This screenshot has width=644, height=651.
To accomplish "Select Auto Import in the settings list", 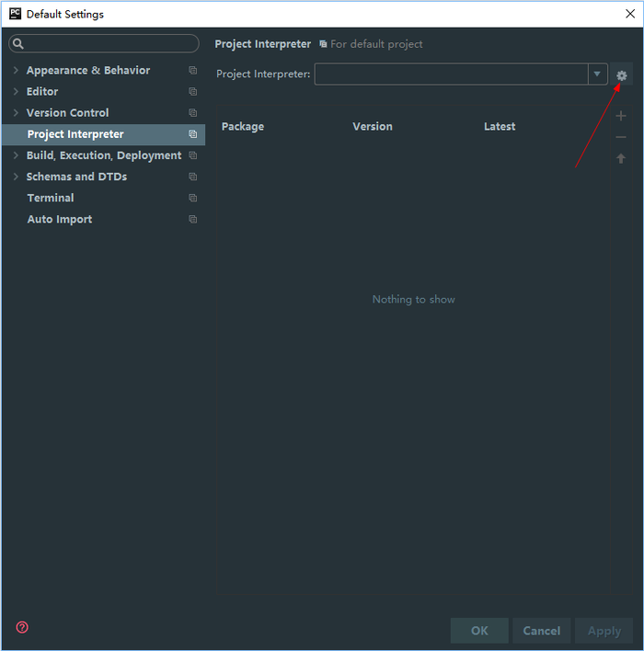I will tap(60, 219).
